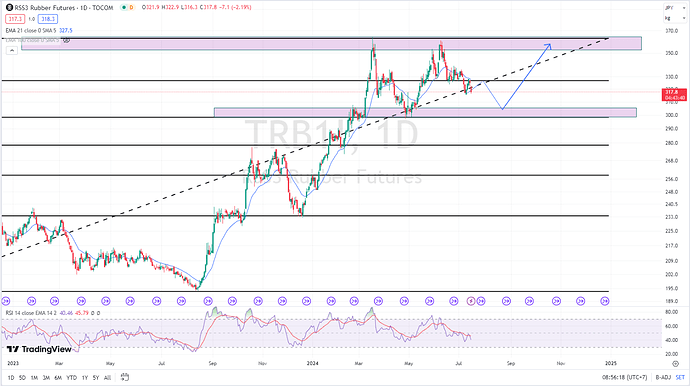Collapse the indicator legend with arrow button
The image size is (690, 386).
pos(12,51)
